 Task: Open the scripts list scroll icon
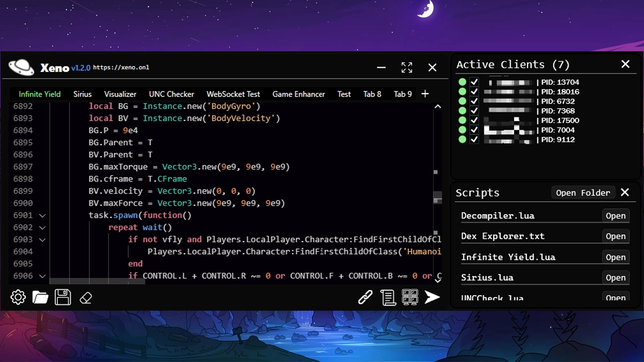(x=388, y=297)
